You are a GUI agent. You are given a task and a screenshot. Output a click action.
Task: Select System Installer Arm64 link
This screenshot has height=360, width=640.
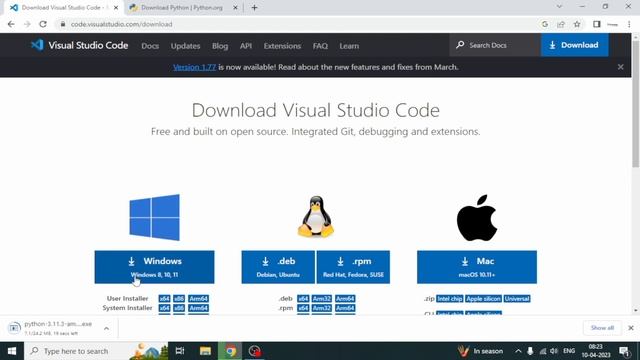click(x=198, y=308)
